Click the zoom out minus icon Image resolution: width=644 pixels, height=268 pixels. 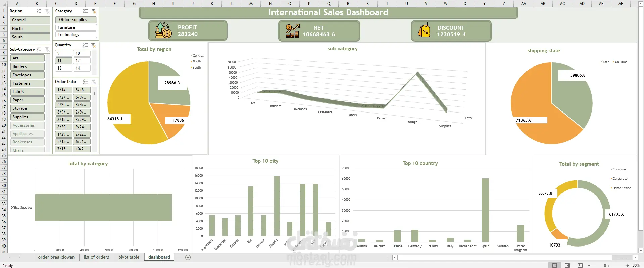click(x=589, y=265)
